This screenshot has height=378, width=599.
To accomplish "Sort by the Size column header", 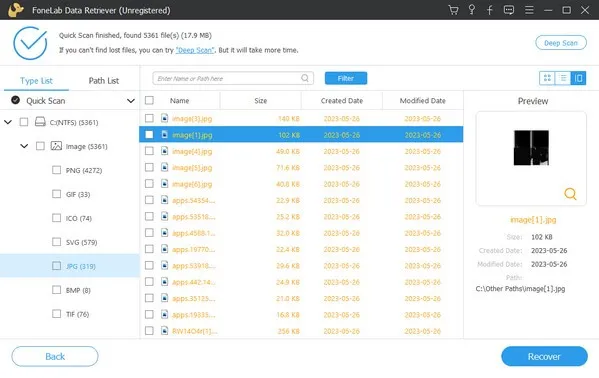I will coord(261,101).
